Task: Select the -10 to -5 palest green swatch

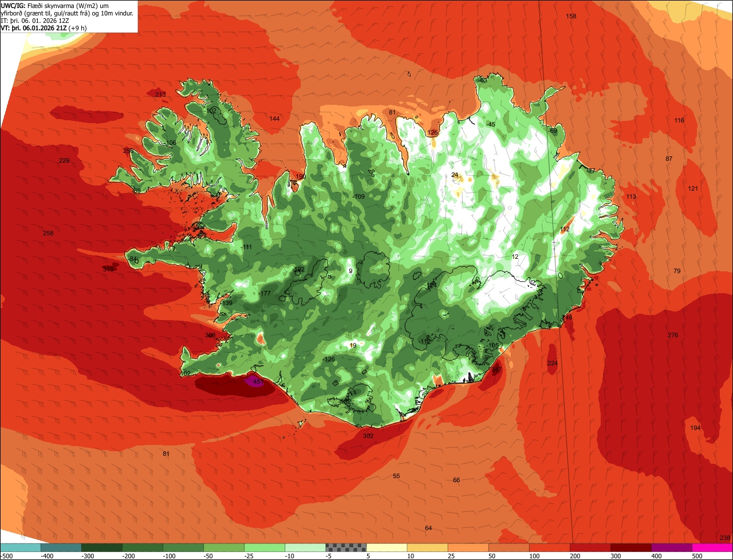Action: pos(305,547)
